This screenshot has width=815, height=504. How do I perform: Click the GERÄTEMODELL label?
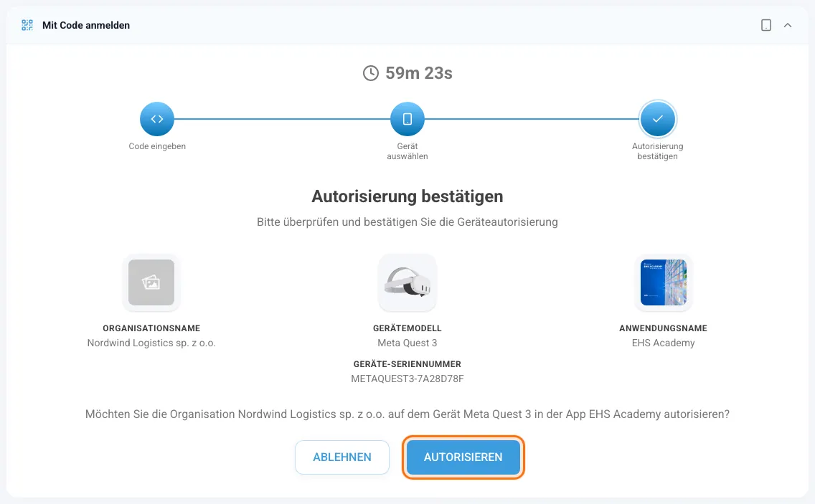(407, 328)
